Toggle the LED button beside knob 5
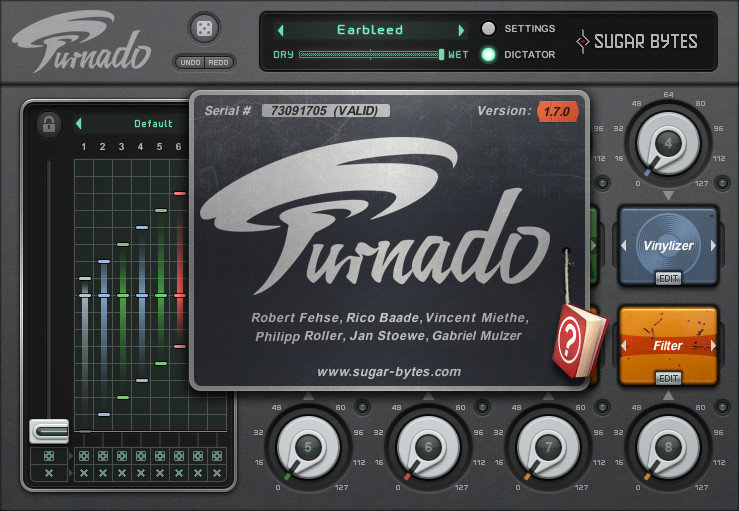This screenshot has height=511, width=739. [362, 407]
